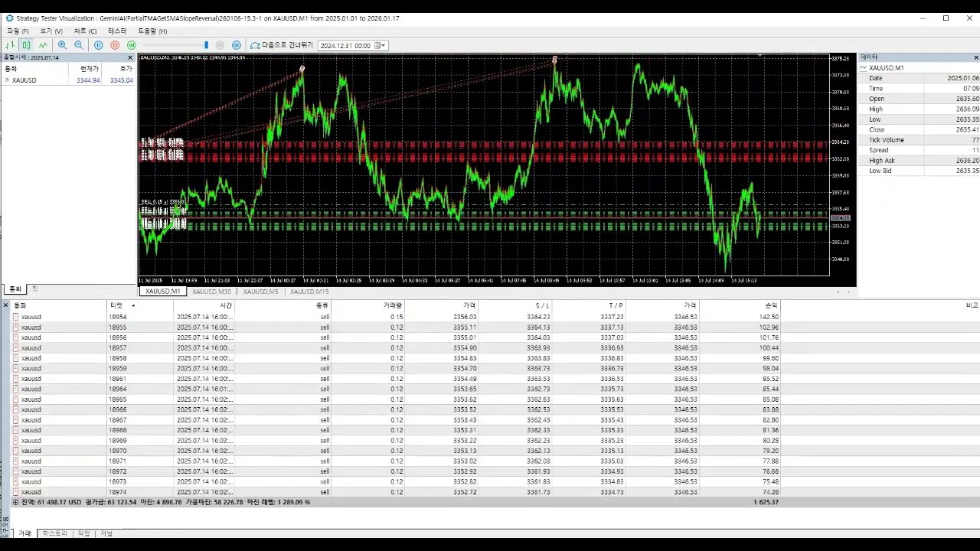The height and width of the screenshot is (551, 980).
Task: Click profit value 85.44 in trade list
Action: coord(769,389)
